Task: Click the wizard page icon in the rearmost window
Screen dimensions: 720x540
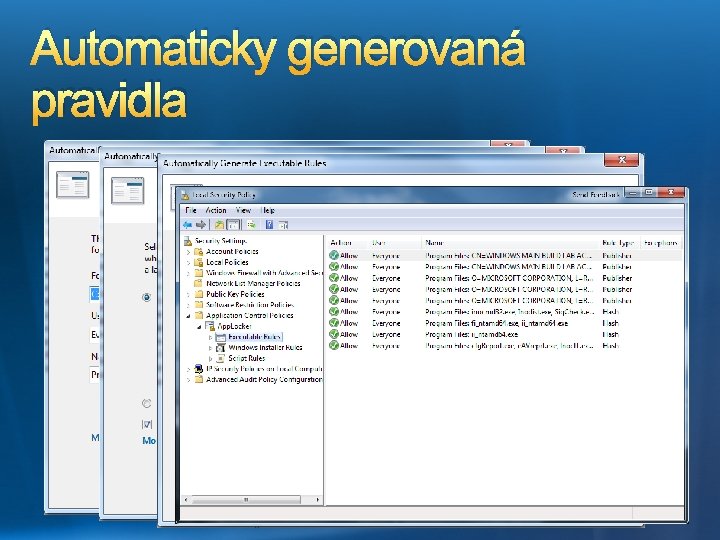Action: pos(73,185)
